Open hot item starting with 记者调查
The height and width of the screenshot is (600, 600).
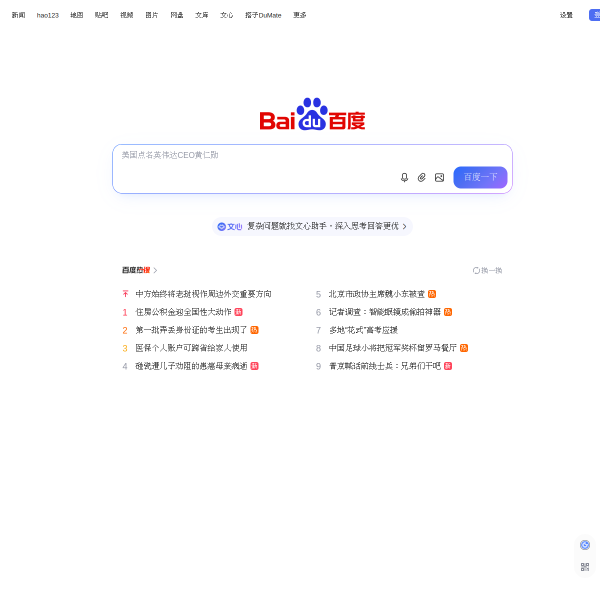point(385,312)
